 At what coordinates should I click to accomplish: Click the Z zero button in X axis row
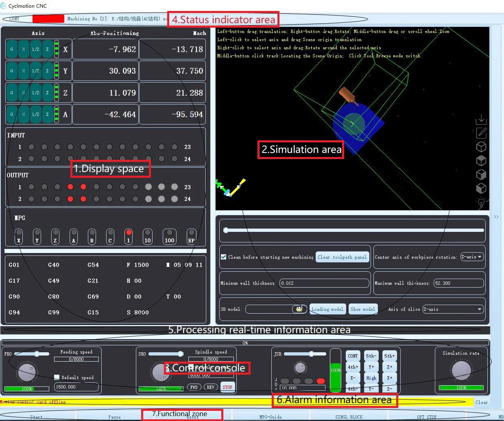(x=47, y=49)
